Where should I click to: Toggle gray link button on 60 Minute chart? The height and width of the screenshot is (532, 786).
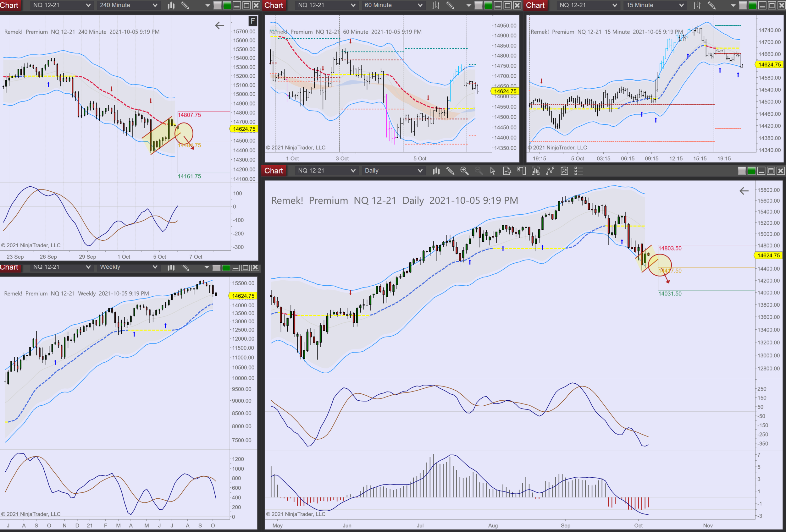pos(479,5)
